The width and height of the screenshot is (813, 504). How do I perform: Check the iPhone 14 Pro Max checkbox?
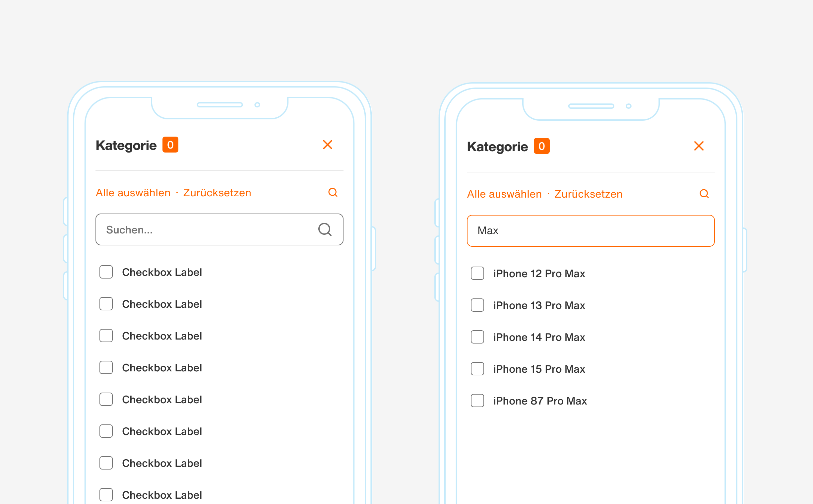tap(477, 337)
